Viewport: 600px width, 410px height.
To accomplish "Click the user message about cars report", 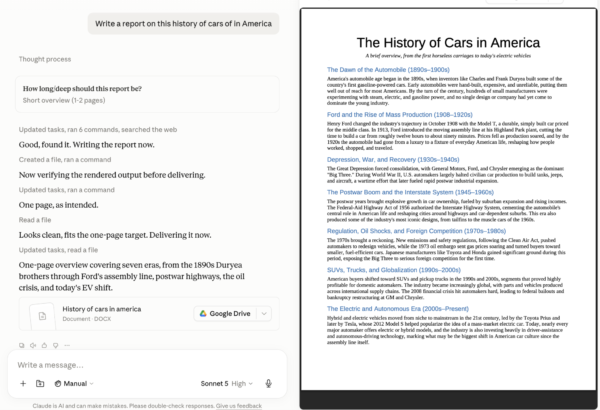I will coord(183,24).
